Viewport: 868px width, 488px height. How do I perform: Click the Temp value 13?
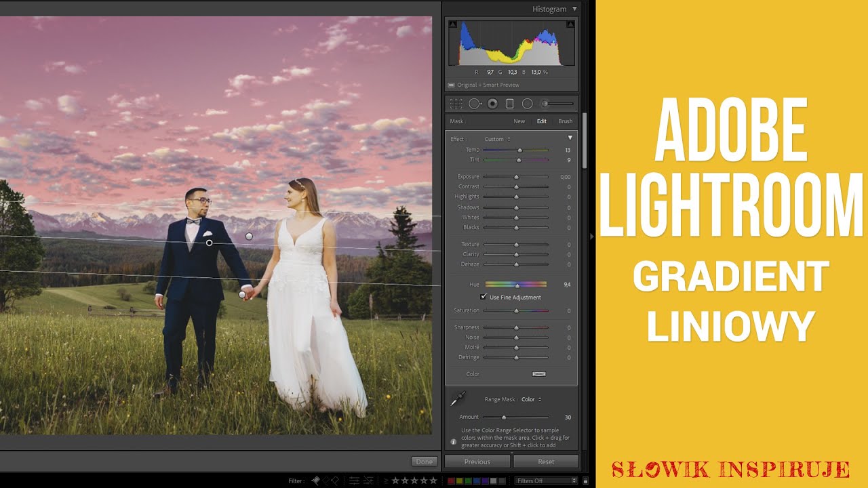click(x=568, y=150)
